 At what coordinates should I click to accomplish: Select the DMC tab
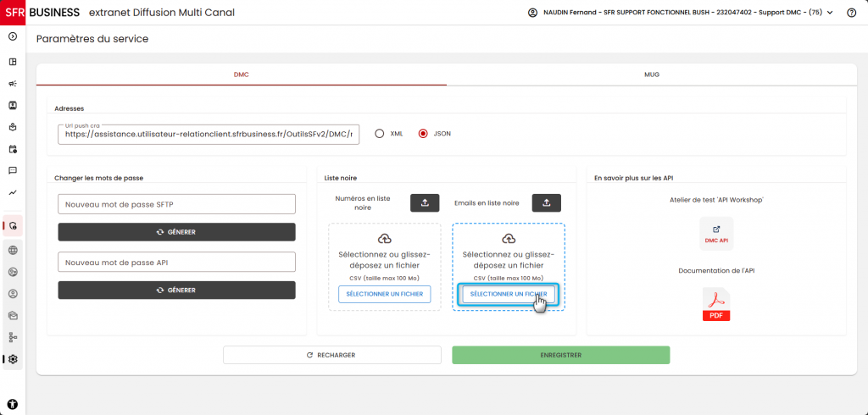coord(242,75)
